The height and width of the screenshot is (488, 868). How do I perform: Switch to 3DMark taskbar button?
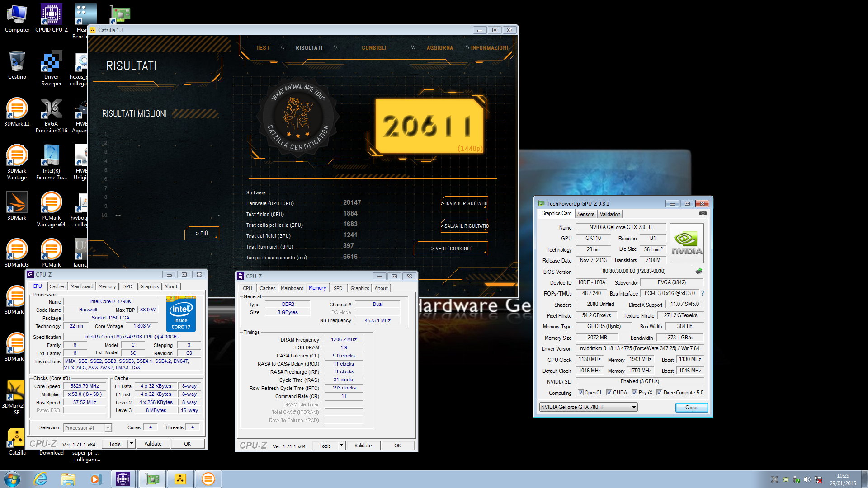tap(208, 479)
